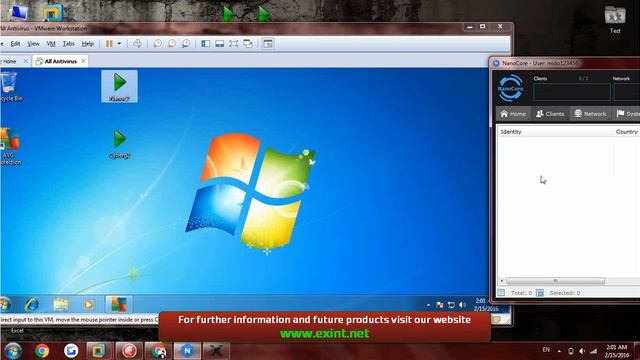Viewport: 640px width, 360px height.
Task: Click the EN language indicator in host tray
Action: tap(546, 350)
